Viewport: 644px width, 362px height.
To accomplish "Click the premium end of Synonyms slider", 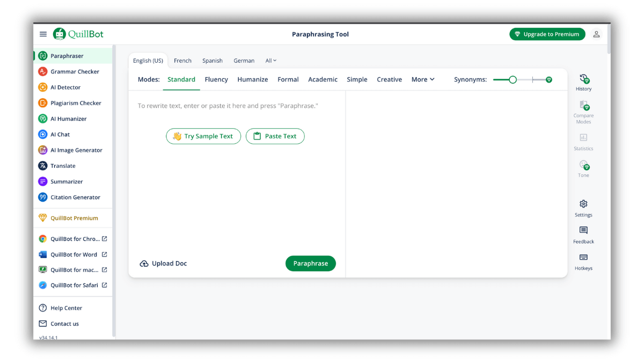I will [548, 79].
